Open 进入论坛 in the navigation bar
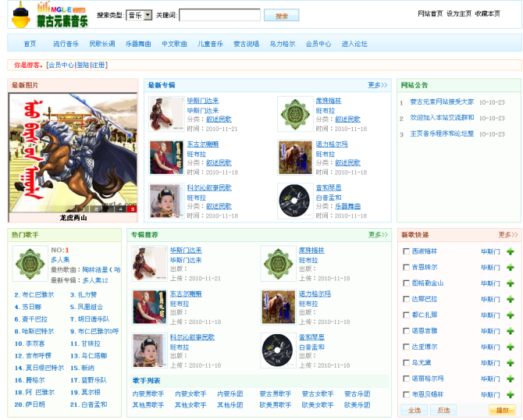This screenshot has width=523, height=420. [354, 44]
